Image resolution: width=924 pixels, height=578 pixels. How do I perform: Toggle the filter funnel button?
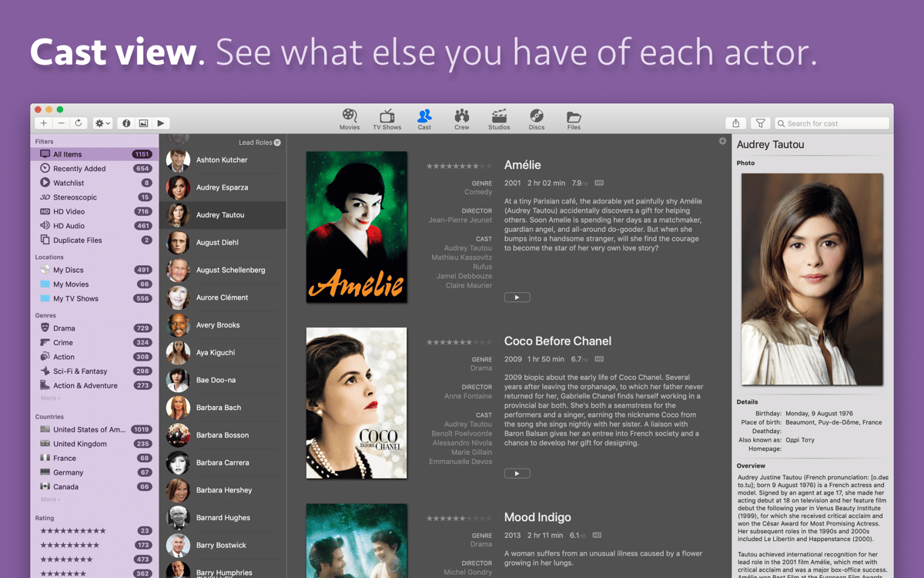[x=760, y=123]
